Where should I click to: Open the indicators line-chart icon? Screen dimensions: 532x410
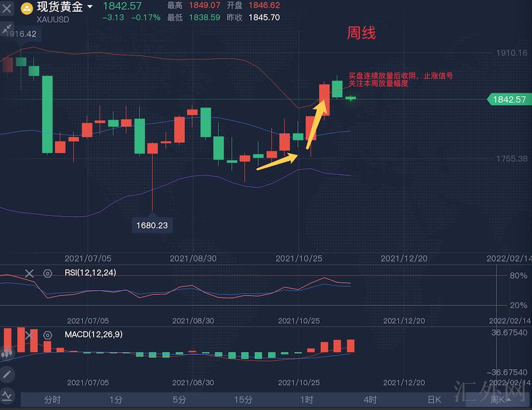coord(7,395)
